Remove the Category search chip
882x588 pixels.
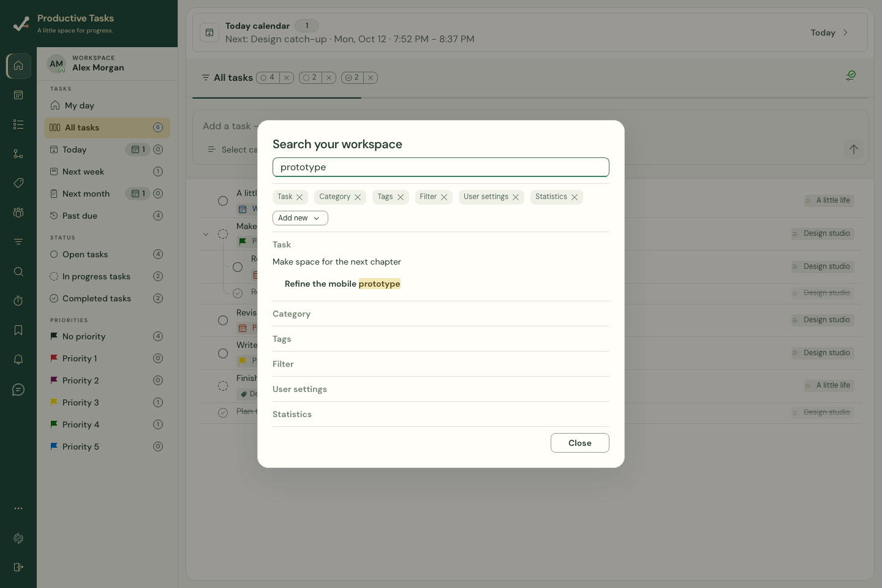pyautogui.click(x=358, y=197)
